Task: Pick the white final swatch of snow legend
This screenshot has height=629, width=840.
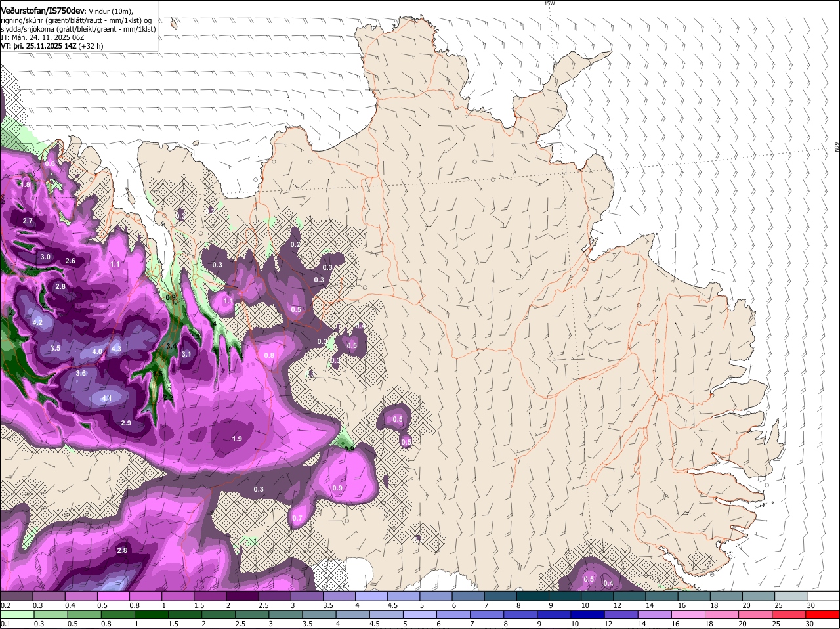Action: pos(823,596)
